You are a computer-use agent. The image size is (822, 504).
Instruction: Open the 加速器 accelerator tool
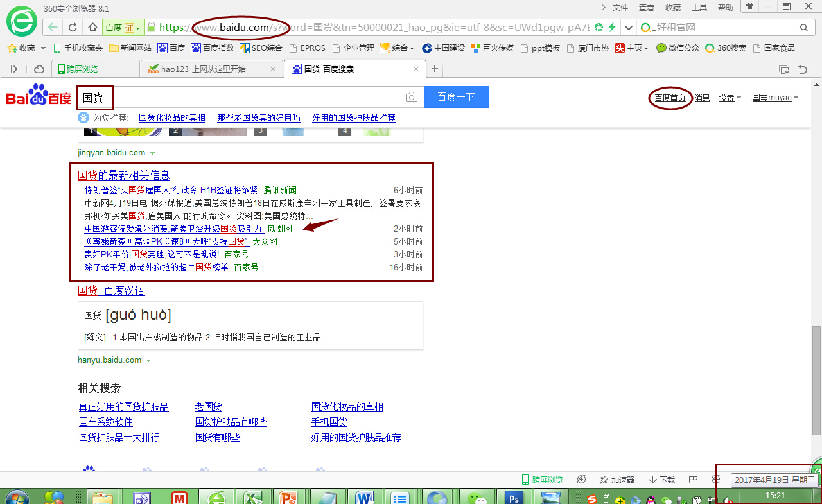(616, 480)
